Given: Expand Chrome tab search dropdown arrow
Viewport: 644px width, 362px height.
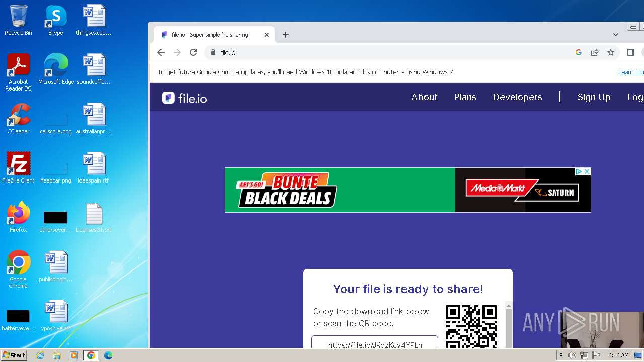Looking at the screenshot, I should pos(616,35).
